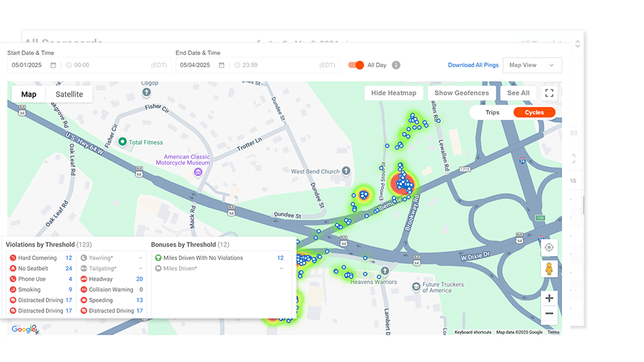Open the Keyboard shortcuts link
644x362 pixels.
point(473,333)
